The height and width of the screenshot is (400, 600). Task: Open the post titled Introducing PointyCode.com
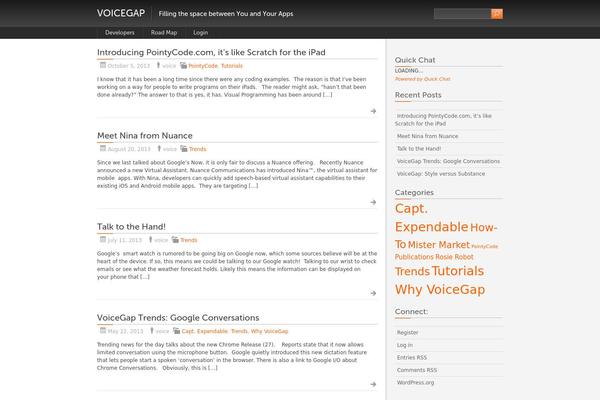(211, 52)
